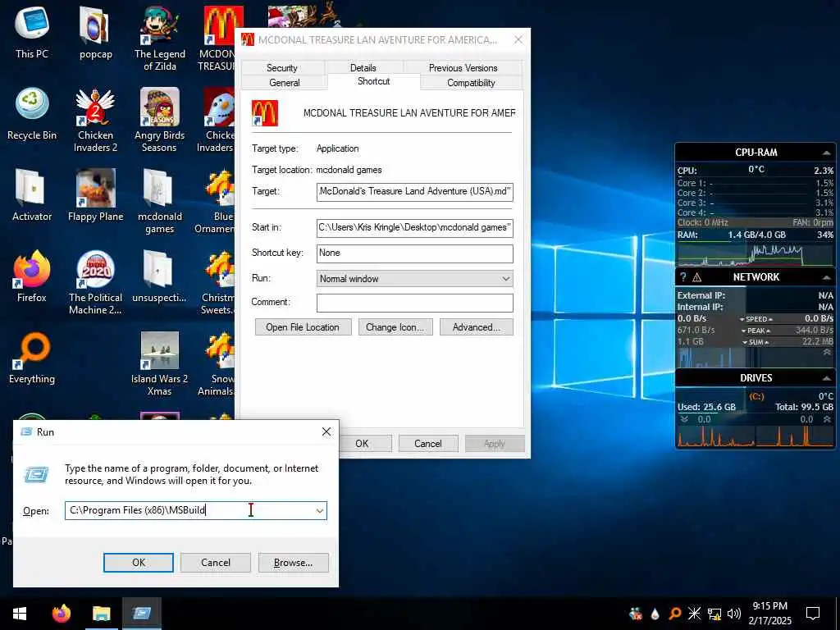The width and height of the screenshot is (840, 630).
Task: Click the Change Icon... button
Action: [395, 327]
